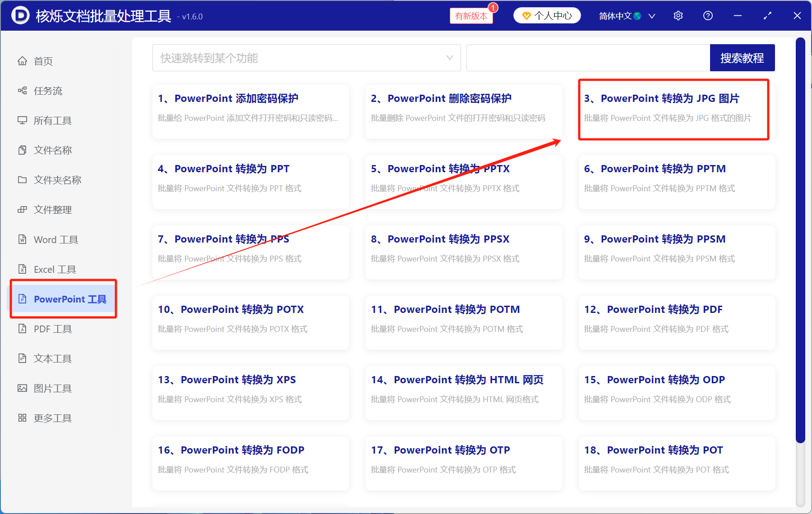This screenshot has width=812, height=514.
Task: Open PowerPoint 转换为 POTM card
Action: click(464, 323)
